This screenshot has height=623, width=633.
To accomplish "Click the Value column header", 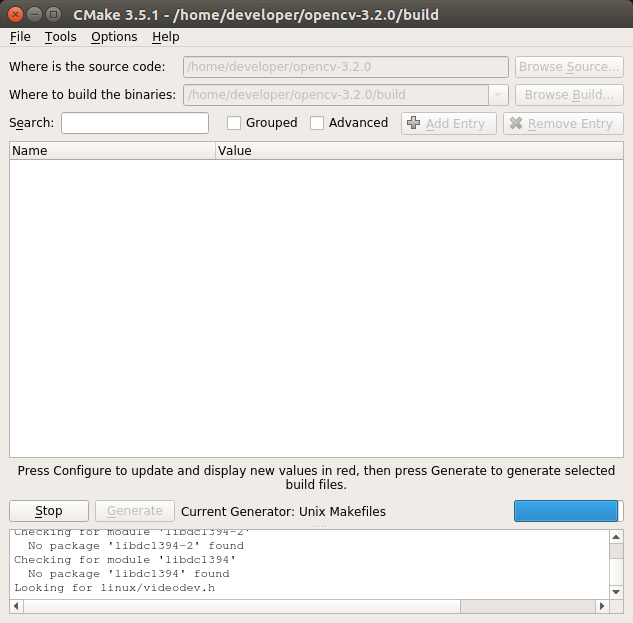I will click(x=419, y=151).
